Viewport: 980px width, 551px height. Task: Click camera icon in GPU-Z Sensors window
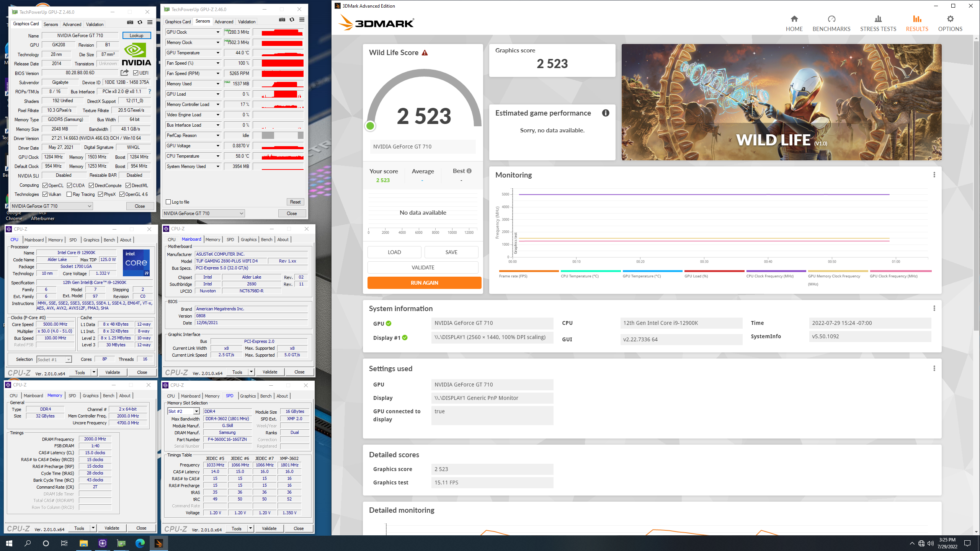pyautogui.click(x=282, y=20)
